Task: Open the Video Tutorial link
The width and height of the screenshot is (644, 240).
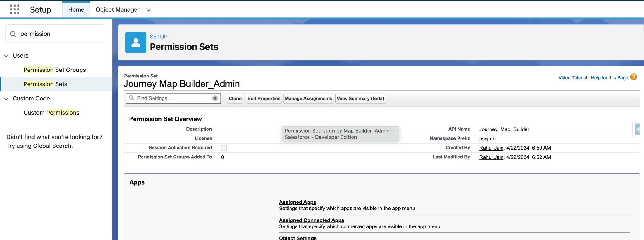Action: (573, 78)
